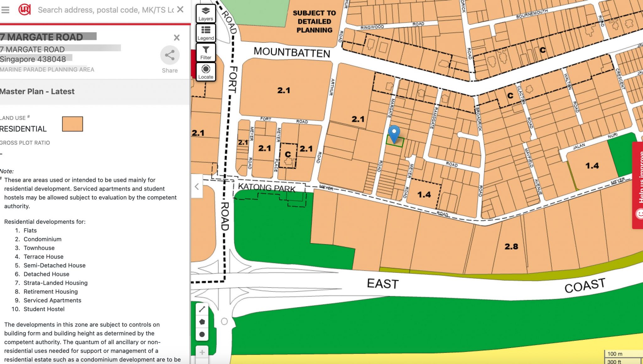643x364 pixels.
Task: Click the Residential land use color swatch
Action: [73, 124]
